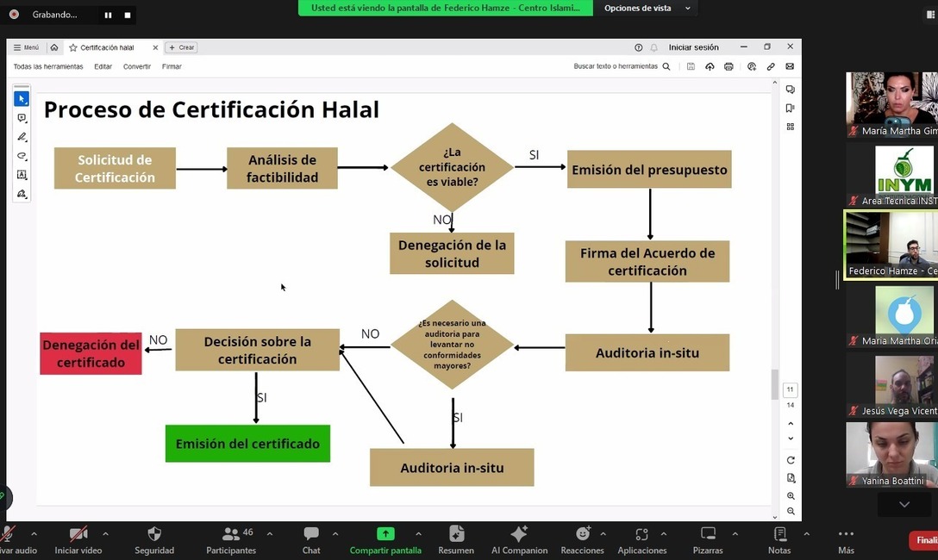938x560 pixels.
Task: Open the page thumbnails panel icon
Action: point(790,107)
